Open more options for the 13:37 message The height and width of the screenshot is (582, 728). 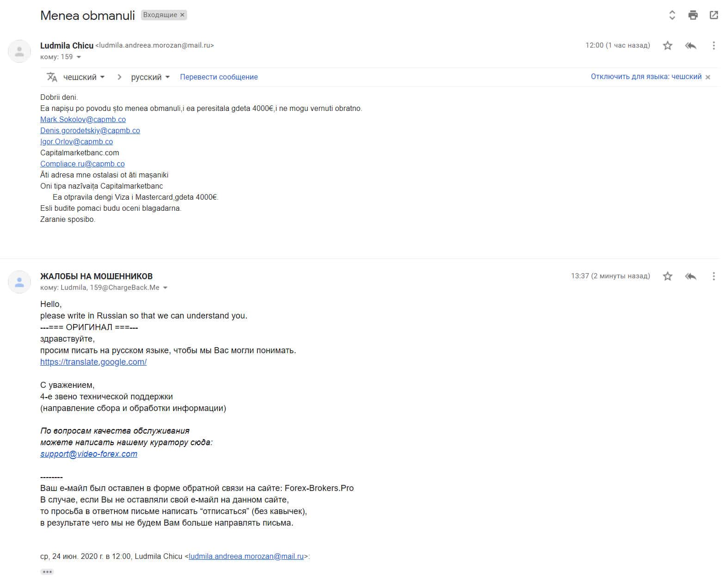[x=714, y=276]
